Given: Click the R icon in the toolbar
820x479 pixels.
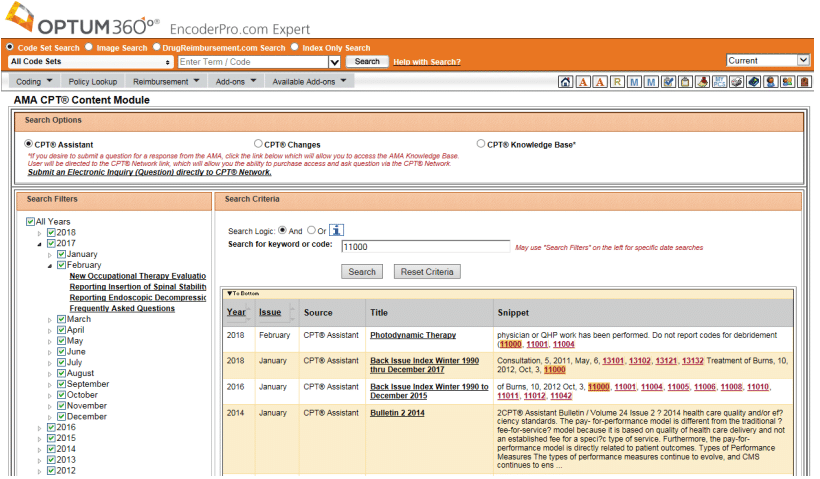Looking at the screenshot, I should tap(617, 82).
